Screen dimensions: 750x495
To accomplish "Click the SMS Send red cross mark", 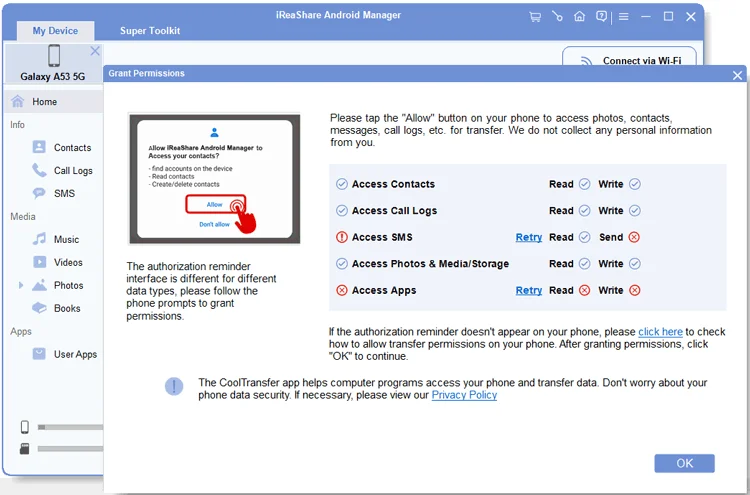I will [634, 237].
